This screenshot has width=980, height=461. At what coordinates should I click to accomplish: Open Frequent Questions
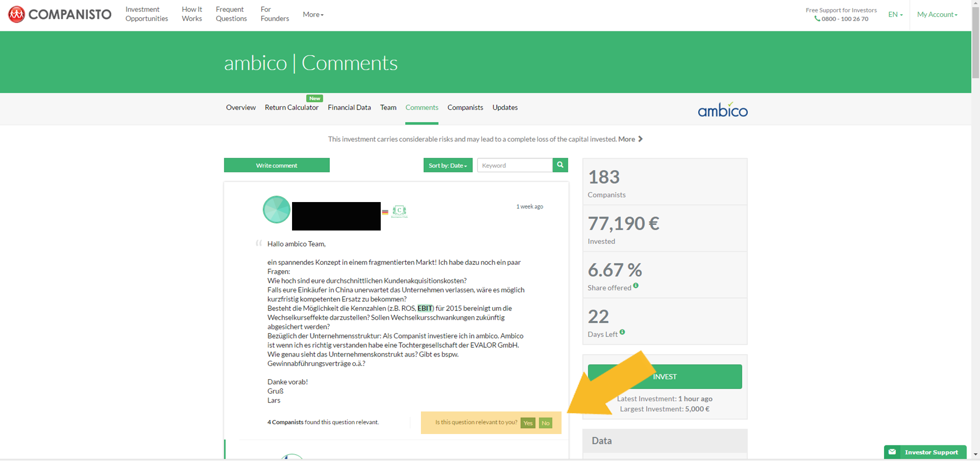pos(231,14)
